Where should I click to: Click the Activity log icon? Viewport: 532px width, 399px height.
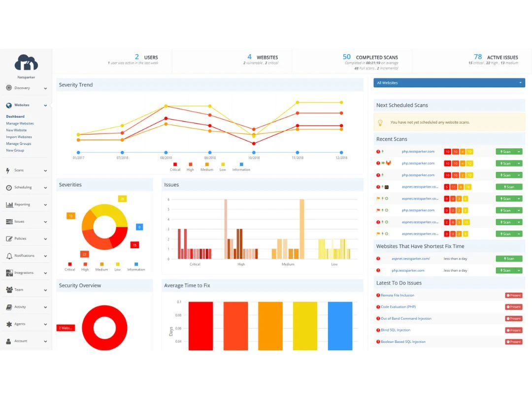point(9,307)
